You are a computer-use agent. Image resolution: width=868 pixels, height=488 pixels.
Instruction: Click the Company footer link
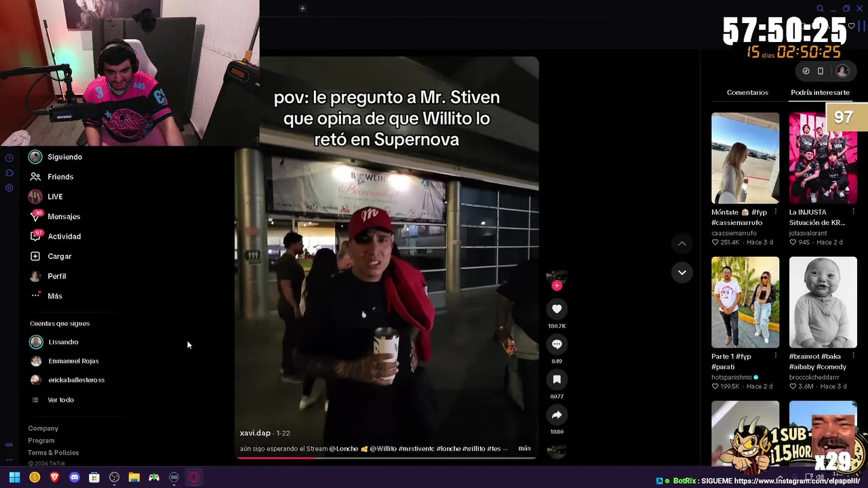(x=43, y=428)
